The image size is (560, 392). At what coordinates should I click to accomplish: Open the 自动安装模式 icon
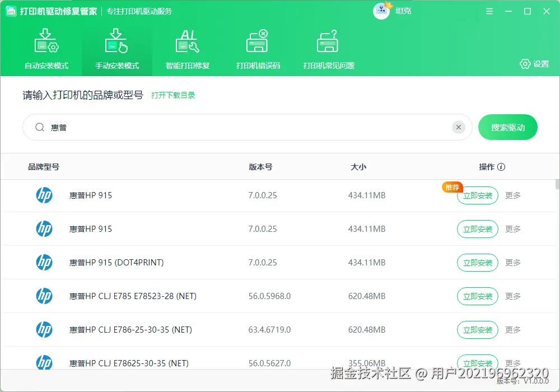pos(46,41)
